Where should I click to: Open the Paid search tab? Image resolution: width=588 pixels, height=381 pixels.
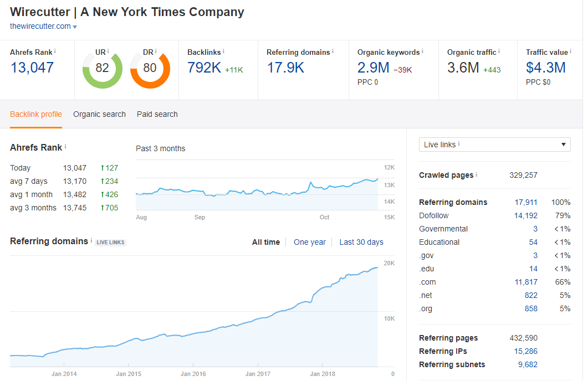tap(157, 114)
